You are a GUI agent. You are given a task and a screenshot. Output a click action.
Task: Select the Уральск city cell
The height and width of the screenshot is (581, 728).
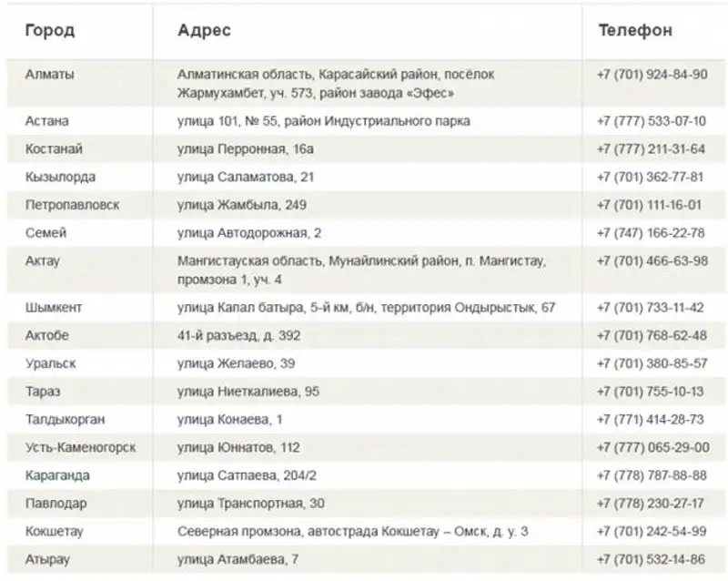(x=51, y=363)
